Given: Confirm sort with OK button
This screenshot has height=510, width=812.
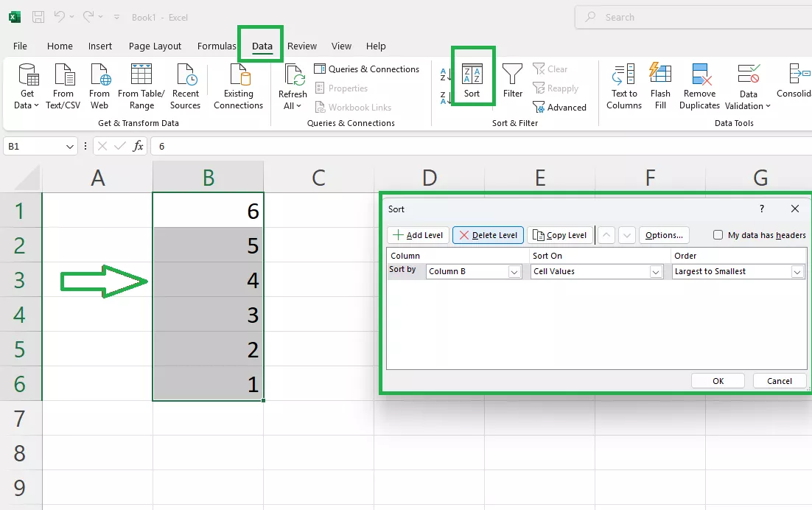Looking at the screenshot, I should point(718,381).
